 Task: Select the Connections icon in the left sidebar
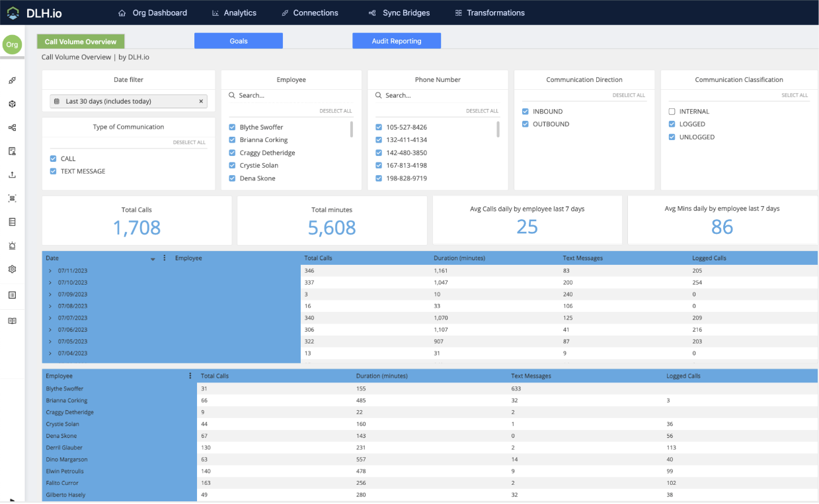(12, 81)
